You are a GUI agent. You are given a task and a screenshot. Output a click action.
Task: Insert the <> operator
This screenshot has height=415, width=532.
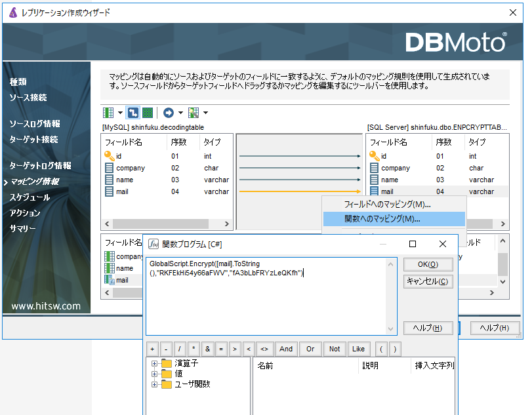264,349
